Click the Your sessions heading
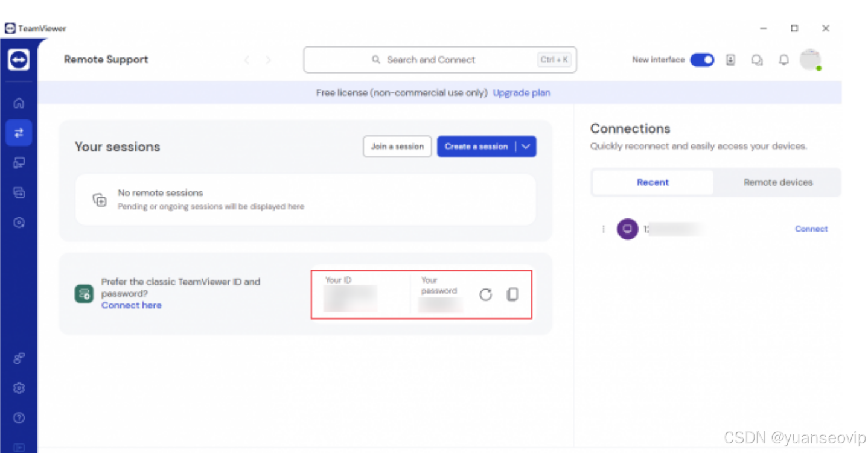Image resolution: width=868 pixels, height=453 pixels. point(118,147)
